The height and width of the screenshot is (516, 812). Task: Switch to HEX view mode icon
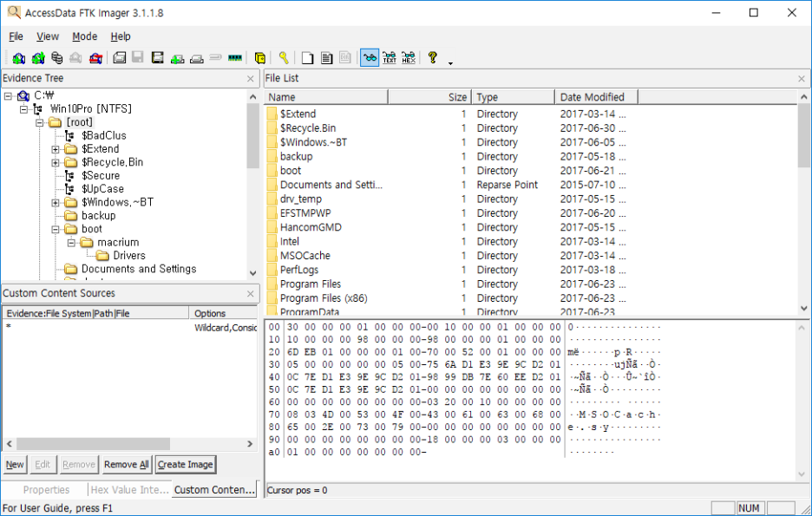[x=409, y=57]
